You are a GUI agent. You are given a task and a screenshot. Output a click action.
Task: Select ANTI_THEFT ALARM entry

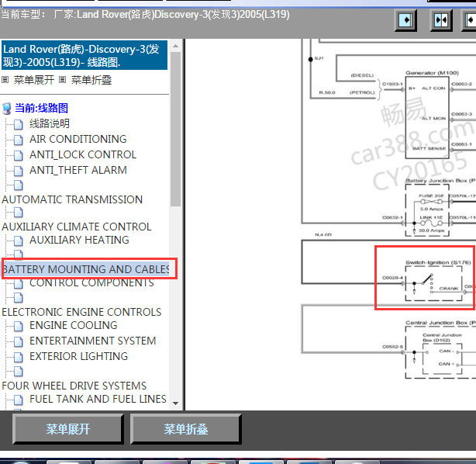tap(78, 170)
